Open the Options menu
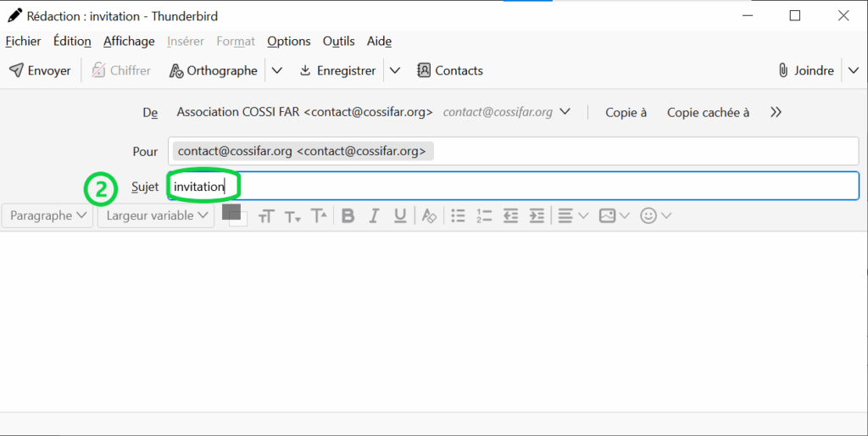The width and height of the screenshot is (868, 436). tap(288, 41)
